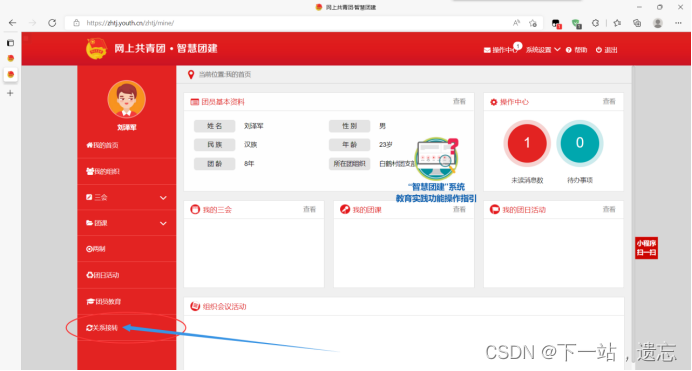Click the user avatar portrait in sidebar
Viewport: 692px width, 371px height.
click(127, 99)
